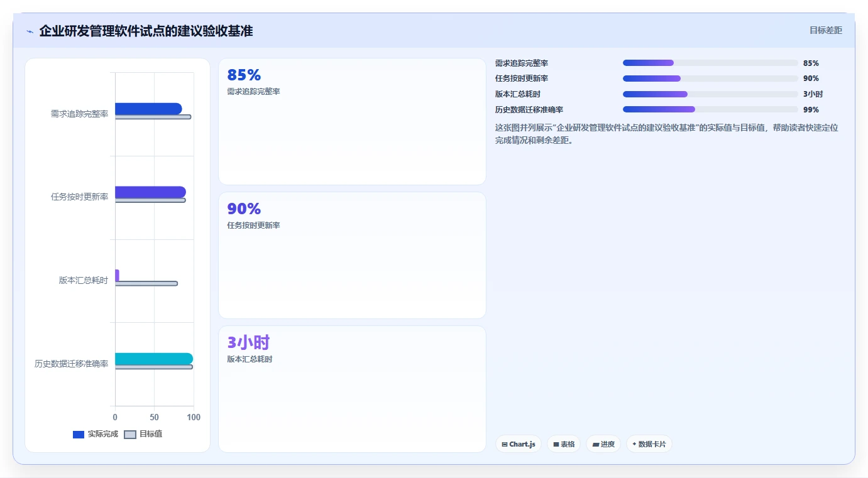This screenshot has height=478, width=868.
Task: Click the lightning icon beside the title
Action: click(30, 31)
